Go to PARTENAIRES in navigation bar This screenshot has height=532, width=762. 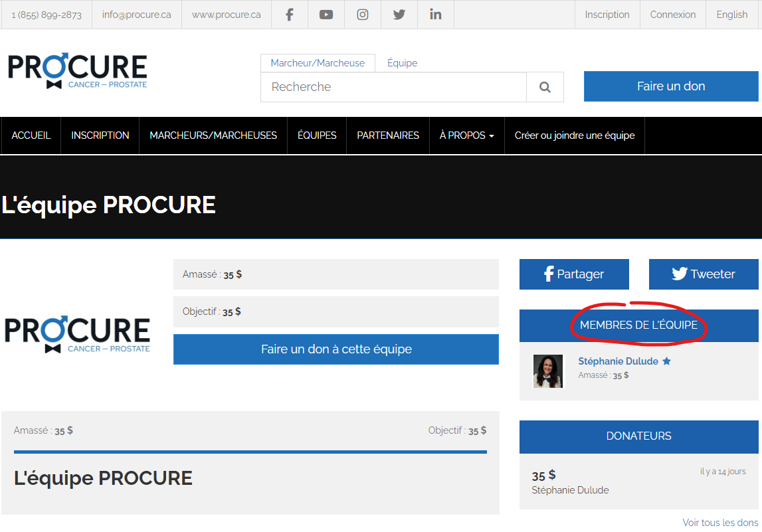[388, 135]
